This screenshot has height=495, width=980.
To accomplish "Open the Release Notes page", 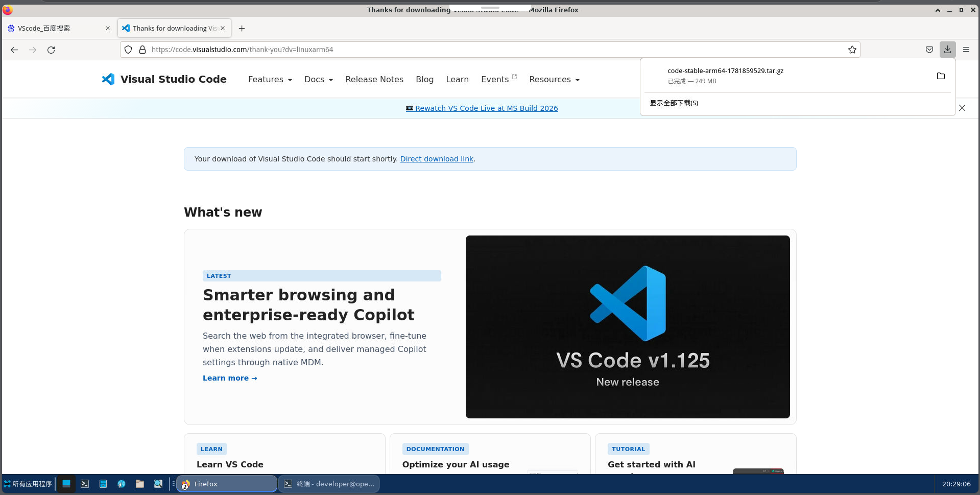I will (374, 79).
